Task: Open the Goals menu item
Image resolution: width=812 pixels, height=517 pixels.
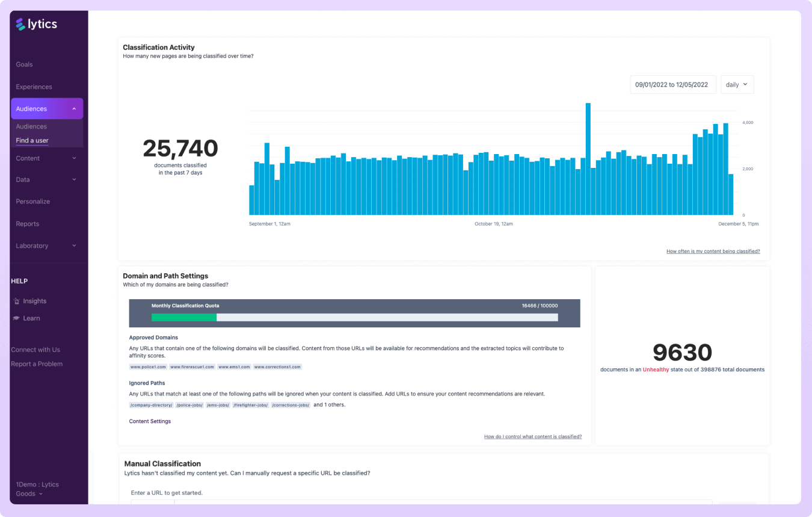Action: (25, 64)
